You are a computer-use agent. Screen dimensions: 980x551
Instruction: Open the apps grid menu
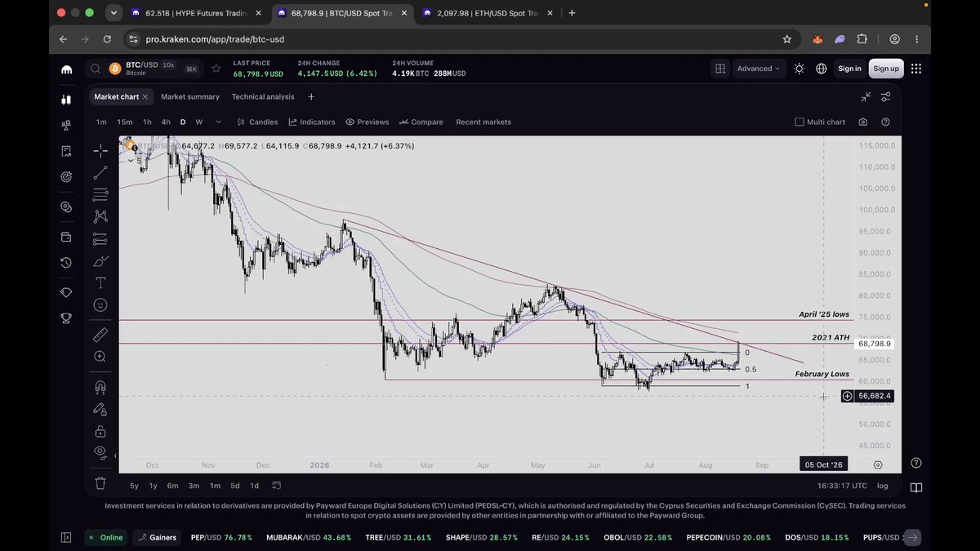point(916,69)
